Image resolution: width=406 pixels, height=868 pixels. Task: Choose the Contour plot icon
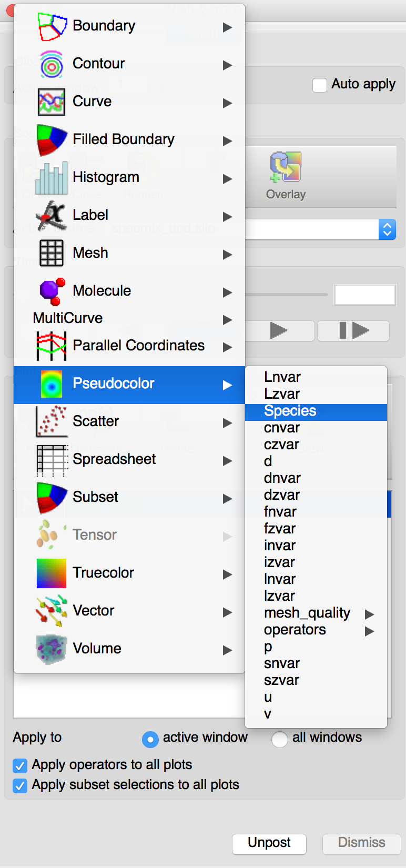point(52,64)
